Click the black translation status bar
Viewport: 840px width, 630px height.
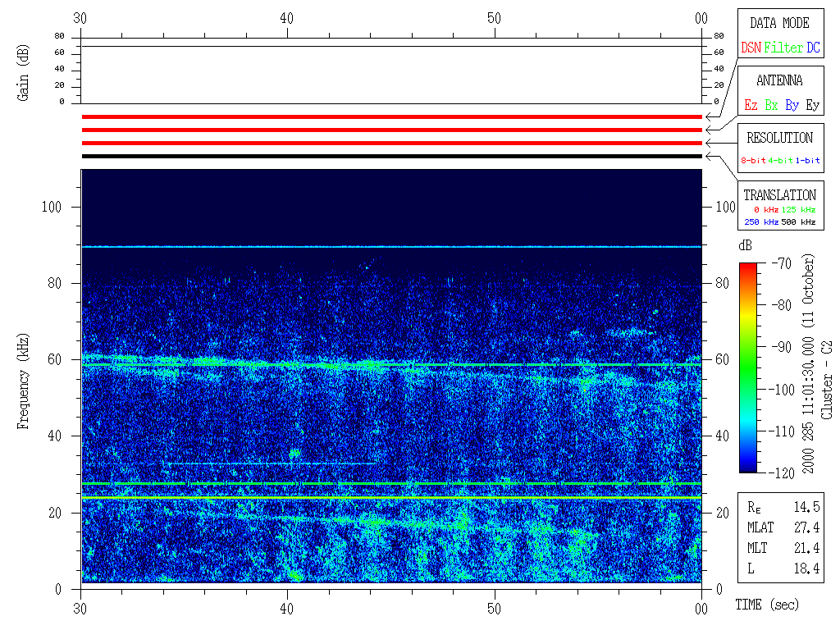[391, 156]
